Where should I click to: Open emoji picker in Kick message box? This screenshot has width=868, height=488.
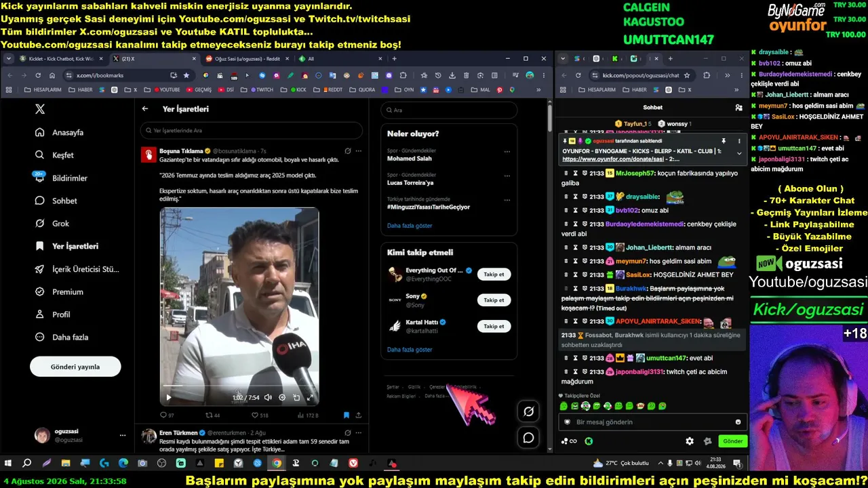pyautogui.click(x=738, y=422)
